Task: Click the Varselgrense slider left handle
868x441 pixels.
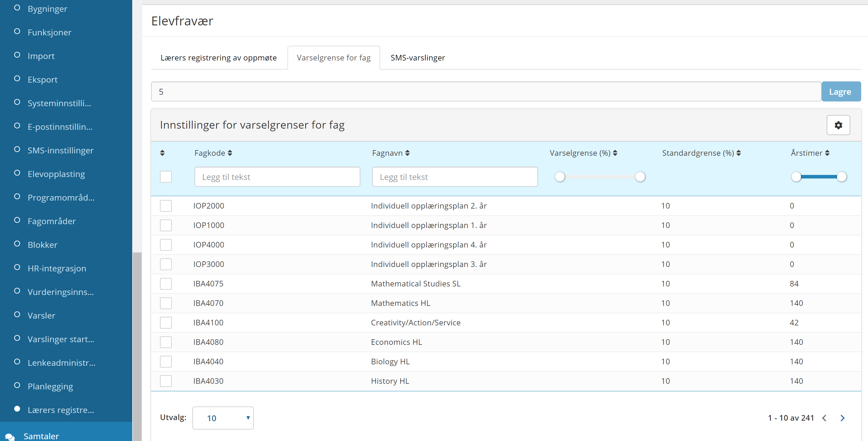Action: (560, 176)
